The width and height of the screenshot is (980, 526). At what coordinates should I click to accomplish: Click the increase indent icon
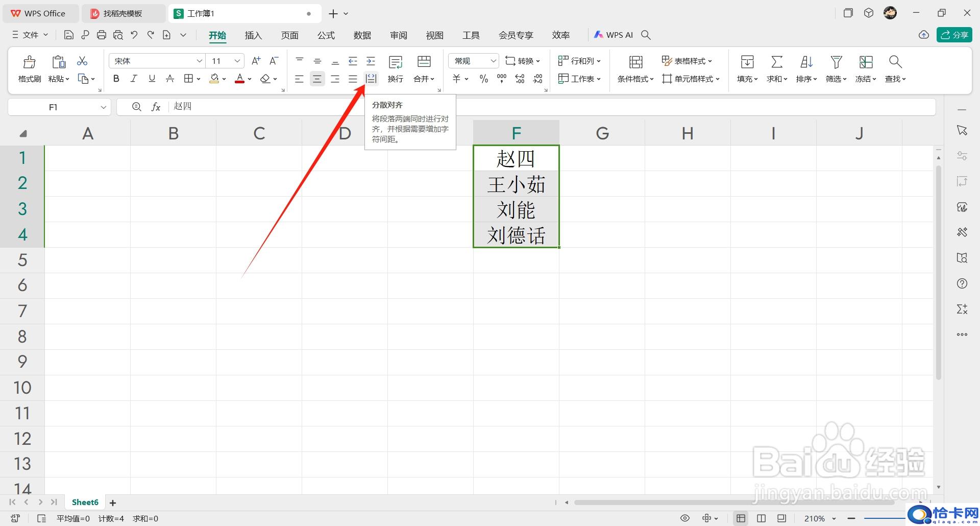click(x=371, y=61)
